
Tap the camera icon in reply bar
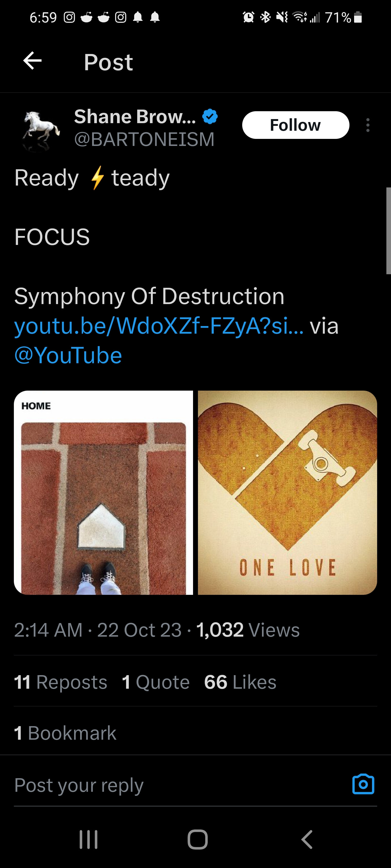(363, 784)
